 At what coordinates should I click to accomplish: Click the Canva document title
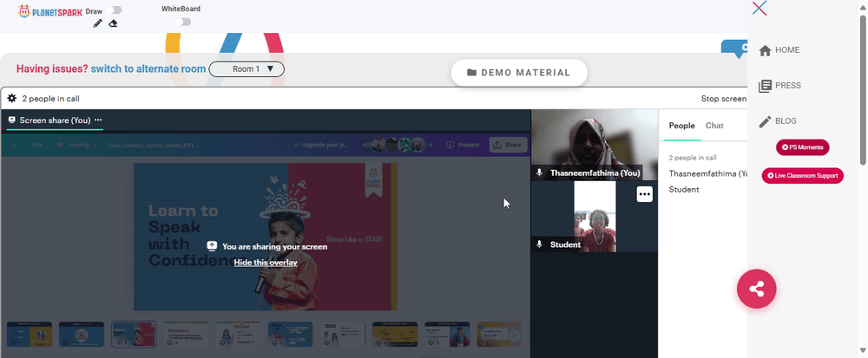pos(153,145)
